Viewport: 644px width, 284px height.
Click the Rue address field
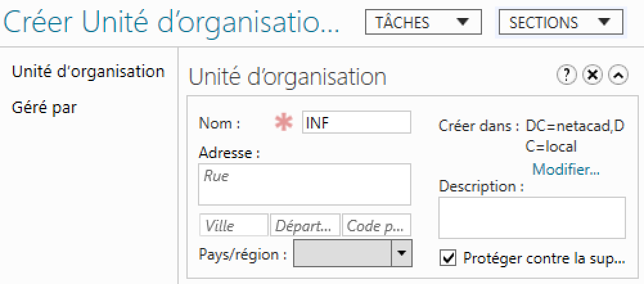pos(305,184)
